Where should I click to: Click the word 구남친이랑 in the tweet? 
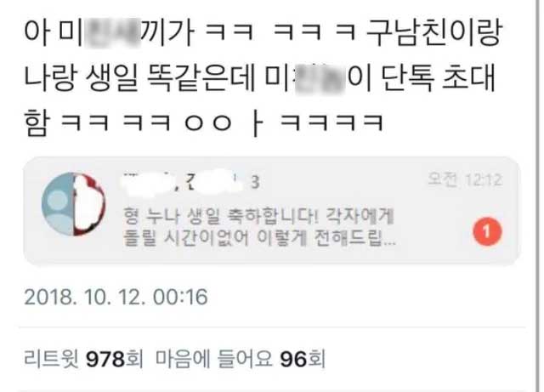coord(434,32)
